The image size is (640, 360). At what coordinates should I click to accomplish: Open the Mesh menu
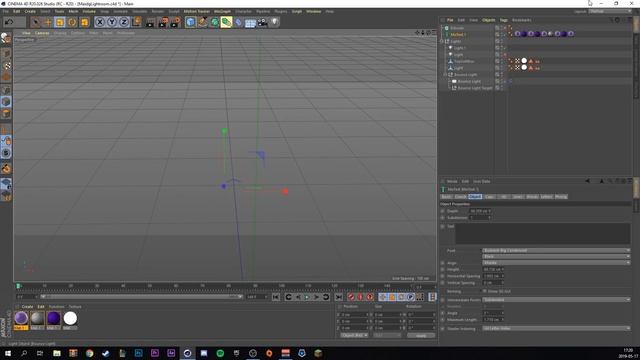point(73,11)
